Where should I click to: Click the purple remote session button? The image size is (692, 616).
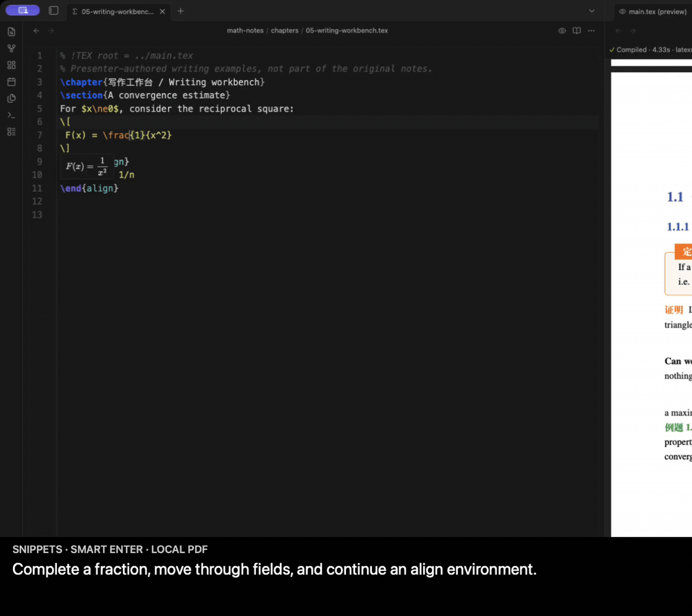click(x=23, y=10)
